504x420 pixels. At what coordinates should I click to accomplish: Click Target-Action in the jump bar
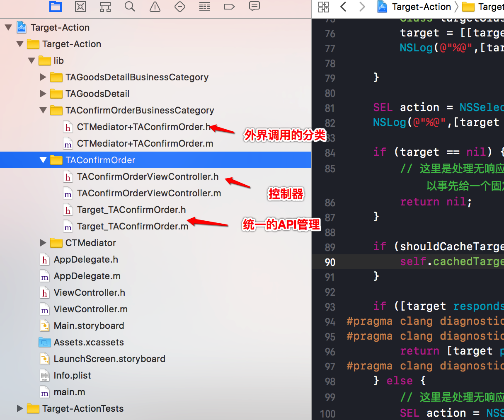tap(422, 7)
